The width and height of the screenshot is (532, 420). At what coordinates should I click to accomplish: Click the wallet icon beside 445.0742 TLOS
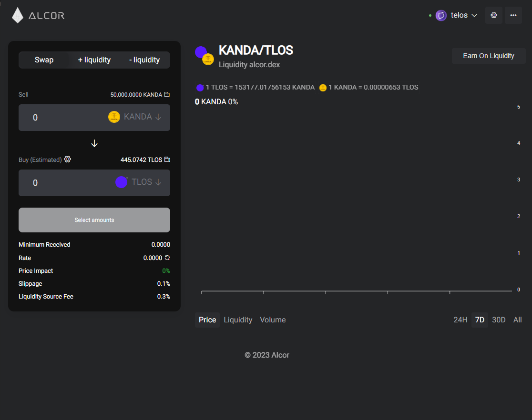[x=167, y=160]
